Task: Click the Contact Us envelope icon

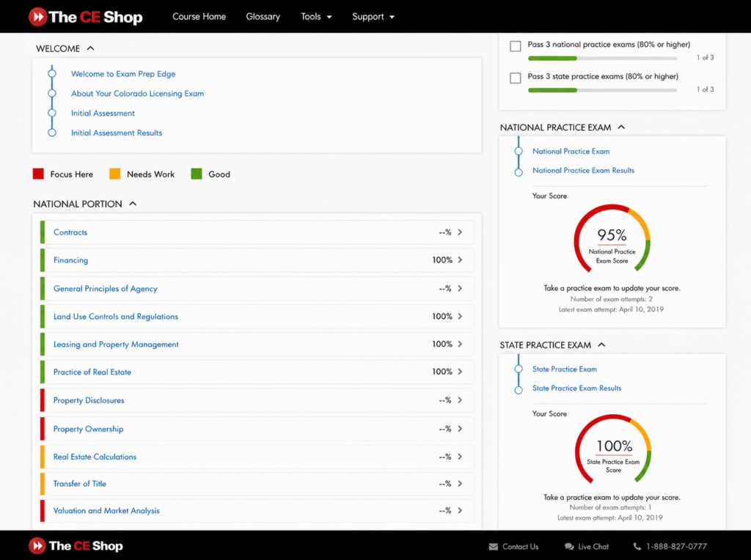Action: pyautogui.click(x=494, y=547)
